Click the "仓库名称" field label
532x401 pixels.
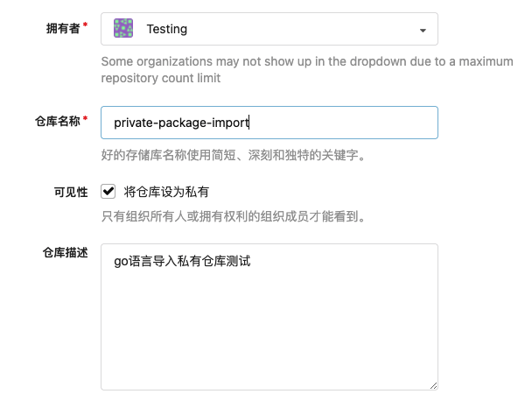click(x=62, y=122)
